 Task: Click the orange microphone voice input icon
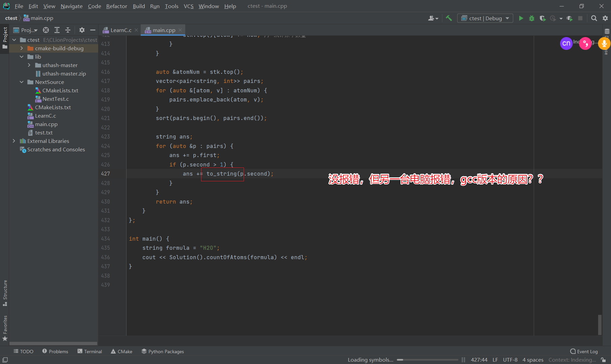[604, 43]
